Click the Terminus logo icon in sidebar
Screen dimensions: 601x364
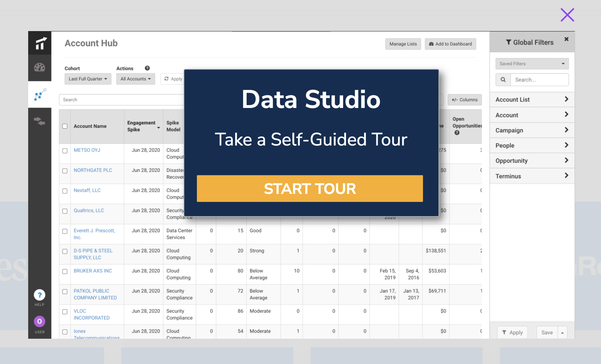pyautogui.click(x=40, y=43)
